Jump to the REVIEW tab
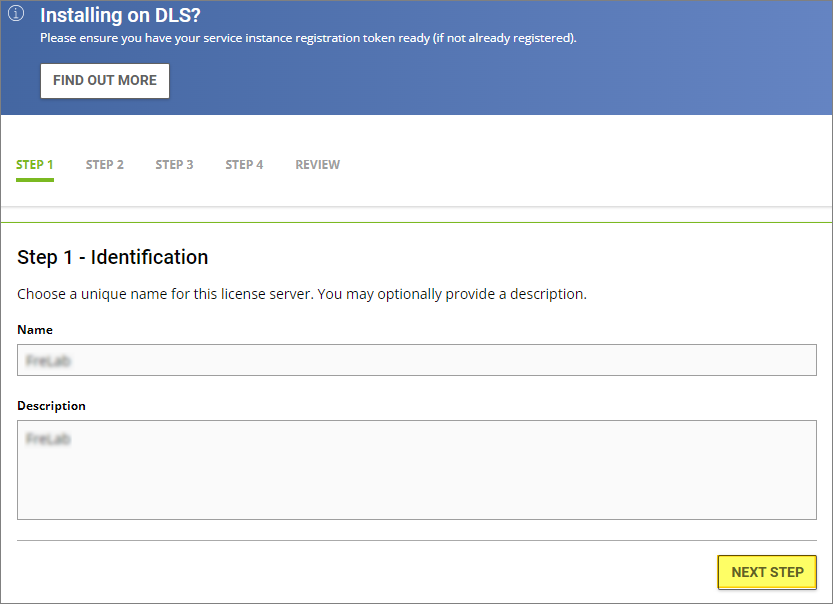The width and height of the screenshot is (833, 604). click(x=317, y=165)
